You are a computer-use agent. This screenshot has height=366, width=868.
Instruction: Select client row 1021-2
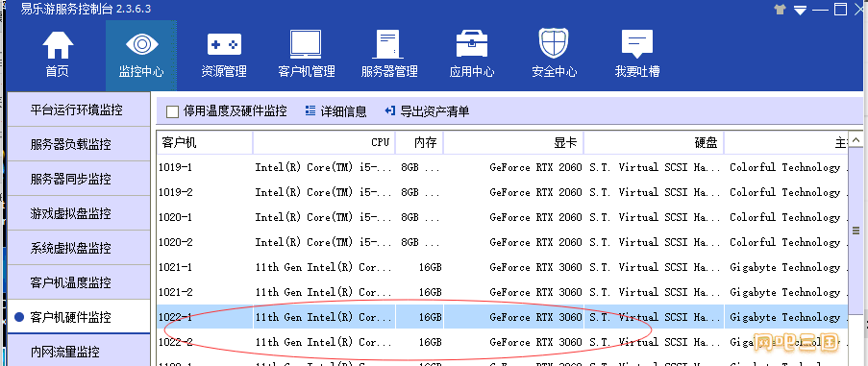502,292
